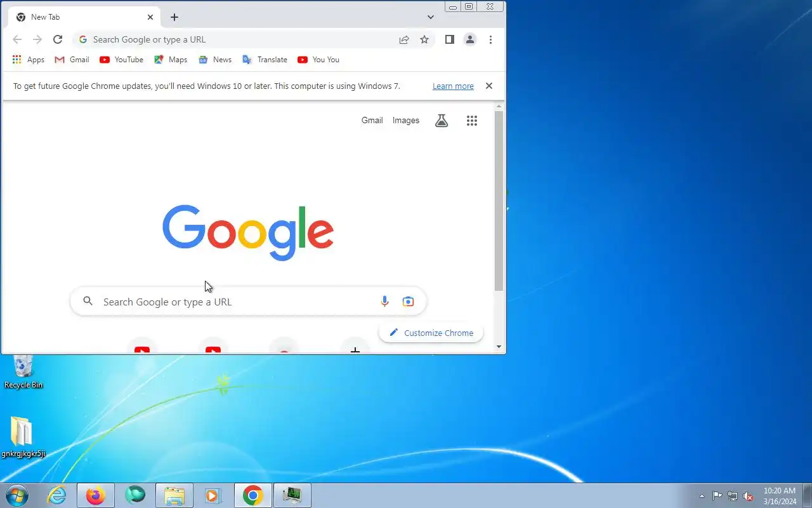Open Search Labs flask icon
The image size is (812, 508).
442,121
